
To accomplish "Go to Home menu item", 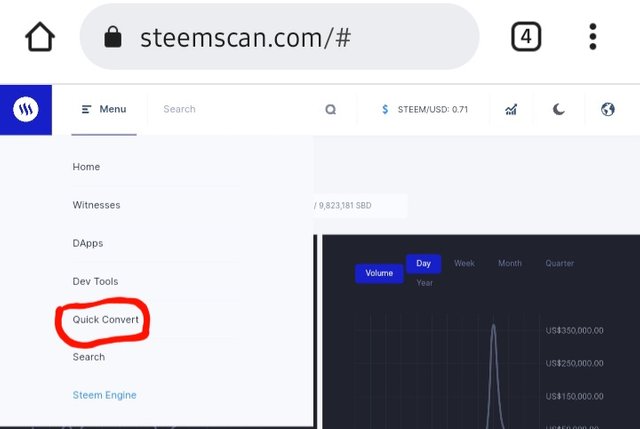I will pyautogui.click(x=86, y=167).
